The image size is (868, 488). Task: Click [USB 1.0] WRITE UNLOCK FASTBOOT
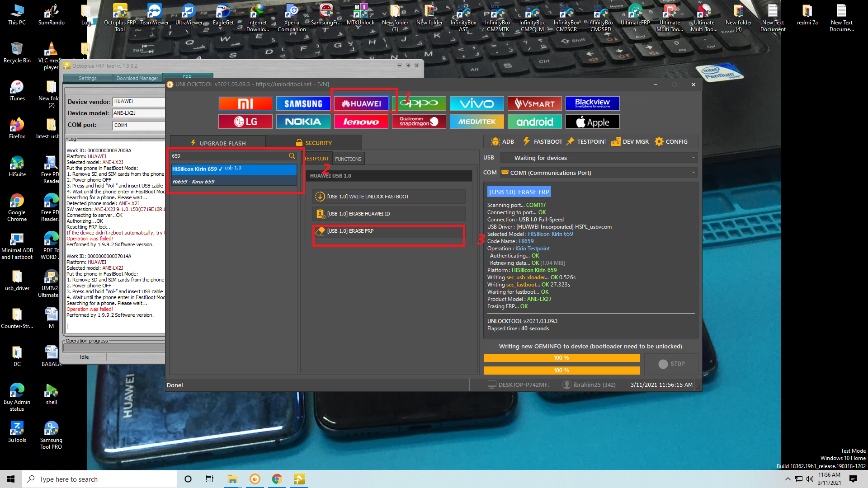pos(389,197)
